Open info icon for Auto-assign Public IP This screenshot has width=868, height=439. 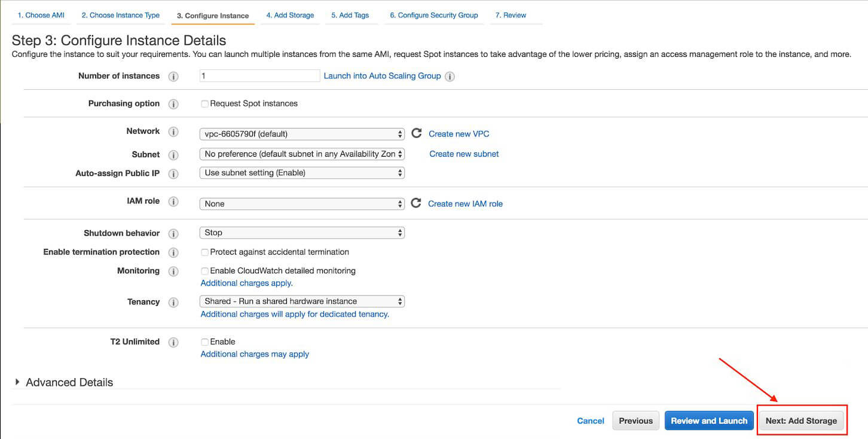173,174
